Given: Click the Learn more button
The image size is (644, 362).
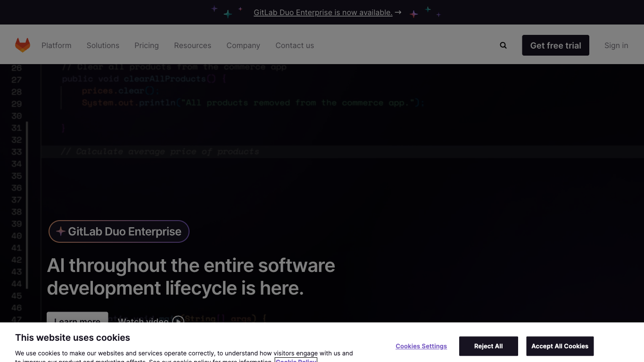Looking at the screenshot, I should pos(77,318).
